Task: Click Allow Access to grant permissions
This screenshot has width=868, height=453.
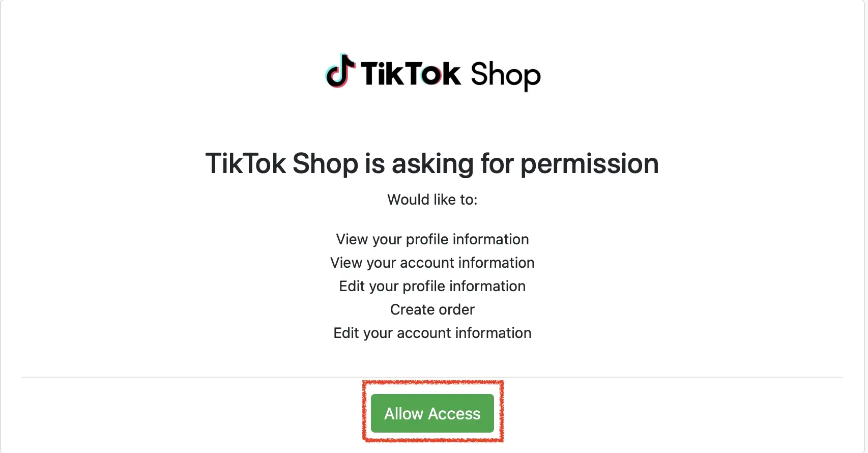Action: (432, 413)
